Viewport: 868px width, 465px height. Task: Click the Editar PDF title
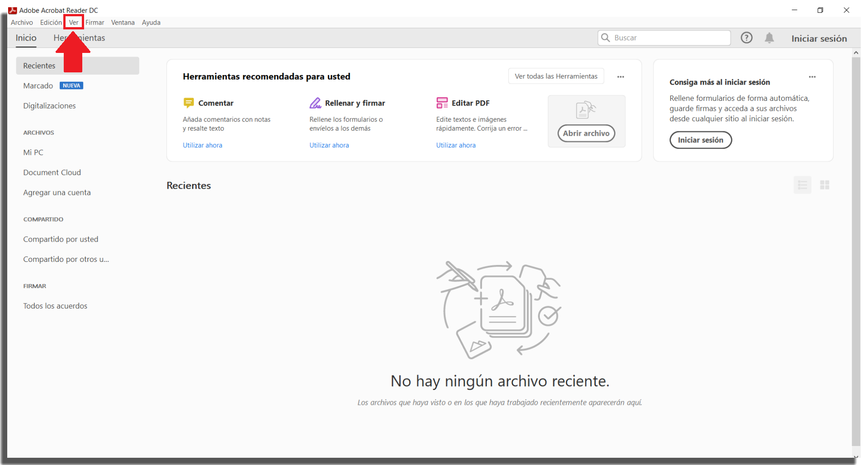(x=471, y=103)
